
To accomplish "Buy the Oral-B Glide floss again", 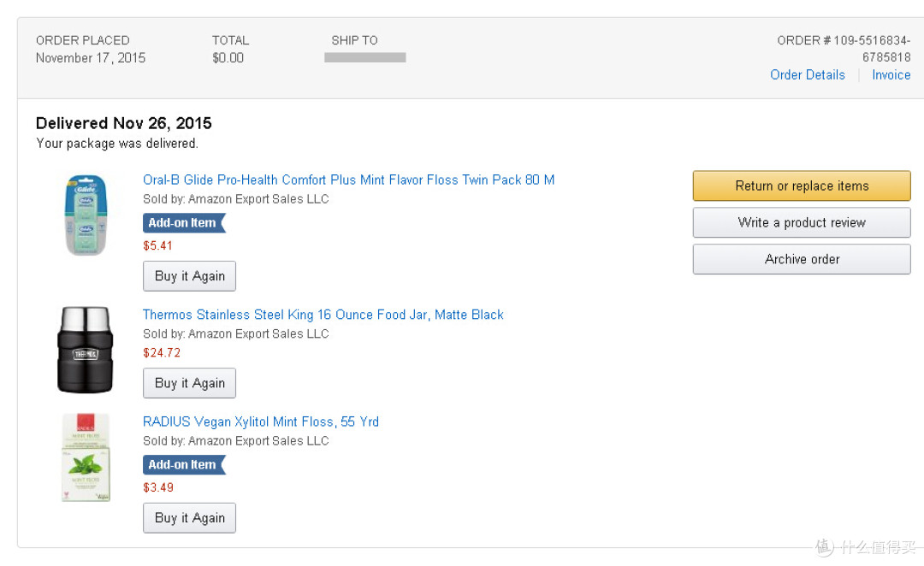I will point(189,276).
